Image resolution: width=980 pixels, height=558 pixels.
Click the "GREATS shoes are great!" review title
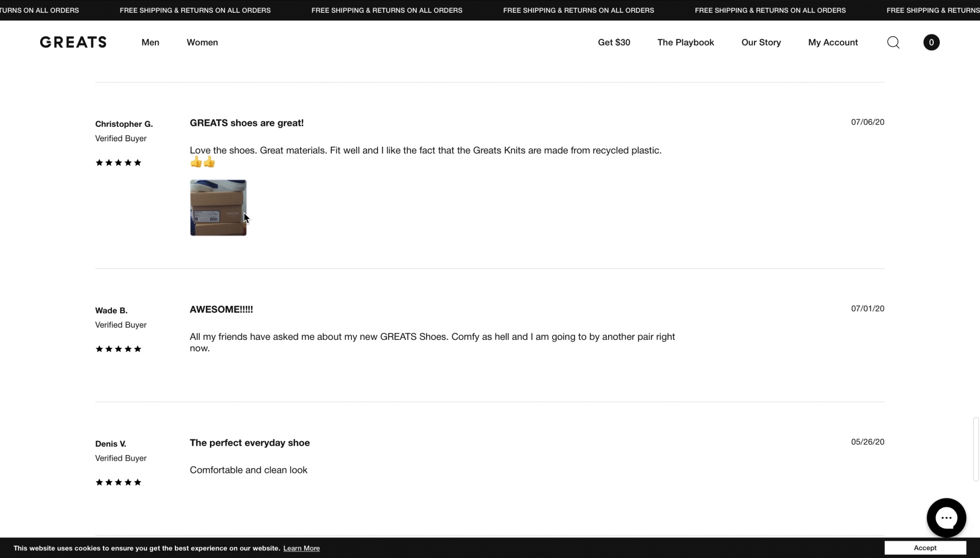[x=247, y=123]
